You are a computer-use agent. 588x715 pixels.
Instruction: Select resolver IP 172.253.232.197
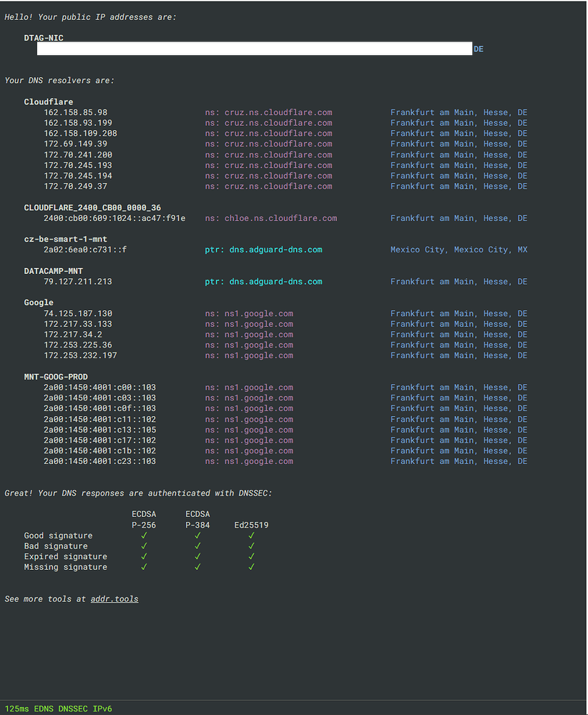point(80,355)
